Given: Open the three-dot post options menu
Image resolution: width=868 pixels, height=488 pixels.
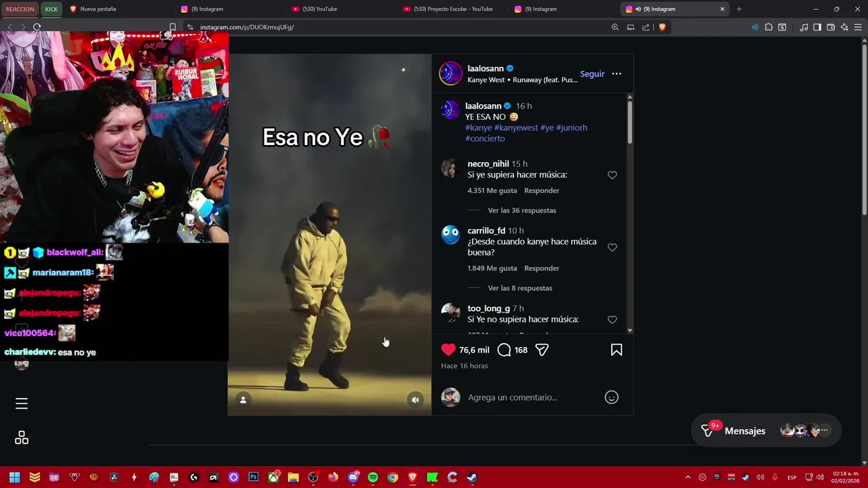Looking at the screenshot, I should (x=616, y=74).
